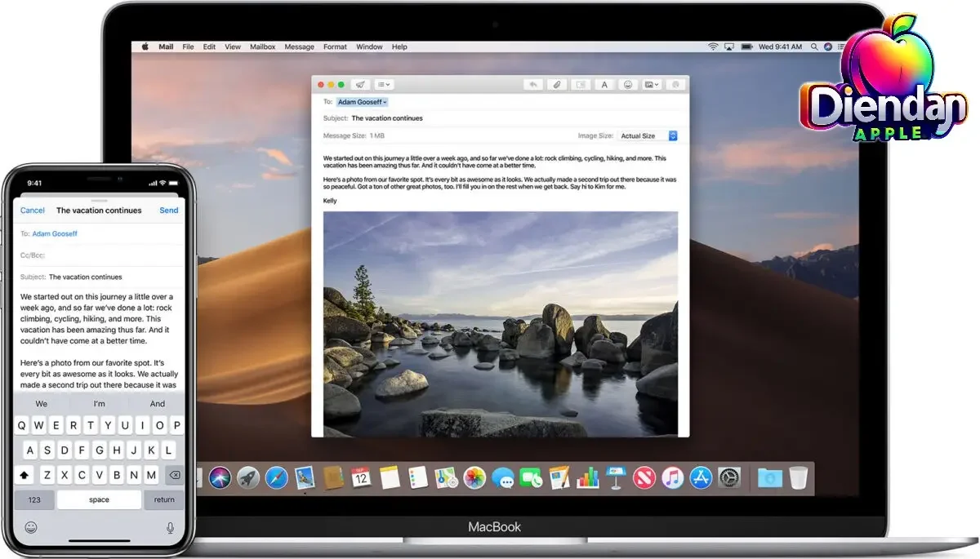Screen dimensions: 980x559
Task: Open the Message menu
Action: pos(299,47)
